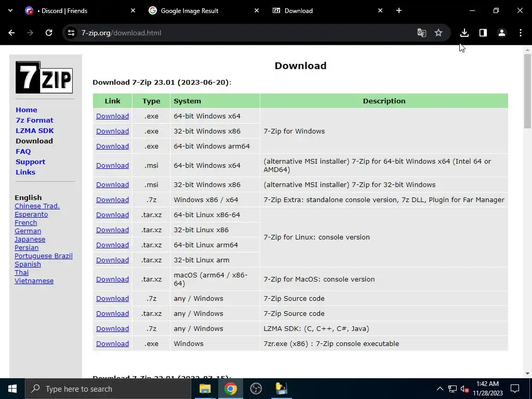Viewport: 532px width, 399px height.
Task: Show hidden system tray icons
Action: [440, 389]
